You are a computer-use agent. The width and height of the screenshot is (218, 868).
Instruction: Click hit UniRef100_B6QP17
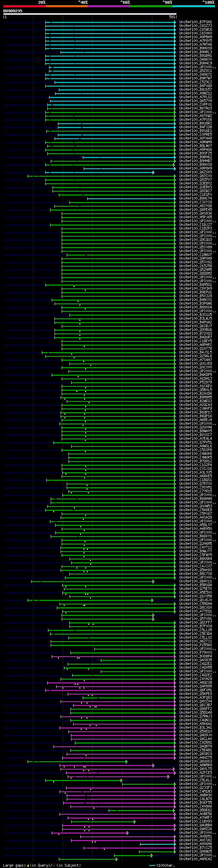pos(196,413)
